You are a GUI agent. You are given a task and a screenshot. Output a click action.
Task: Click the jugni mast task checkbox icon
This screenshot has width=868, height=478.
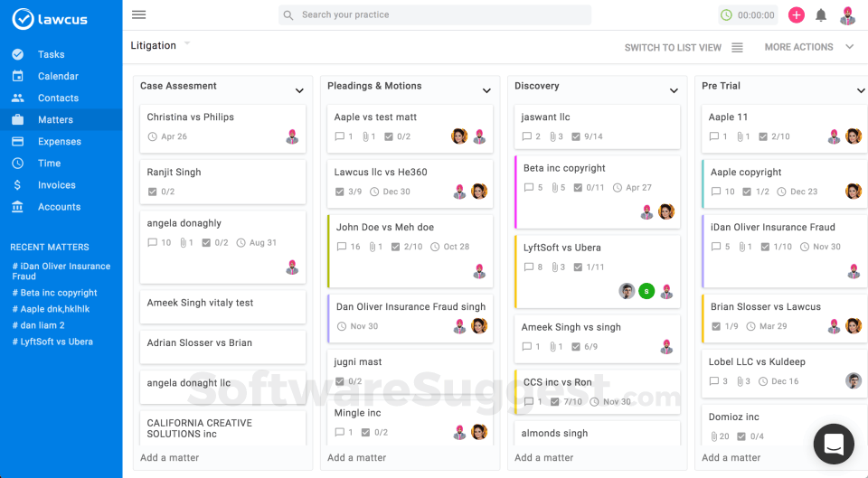point(340,381)
